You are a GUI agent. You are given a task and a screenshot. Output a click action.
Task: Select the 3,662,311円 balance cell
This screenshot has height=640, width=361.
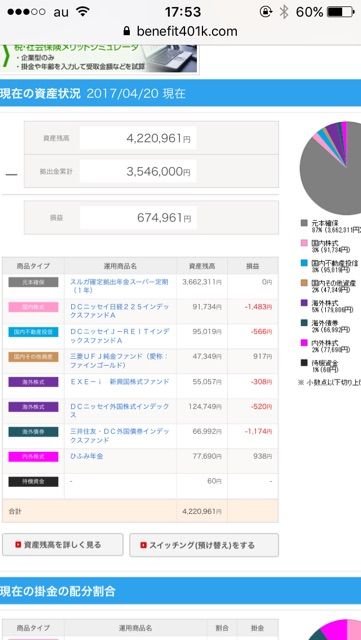tap(202, 282)
